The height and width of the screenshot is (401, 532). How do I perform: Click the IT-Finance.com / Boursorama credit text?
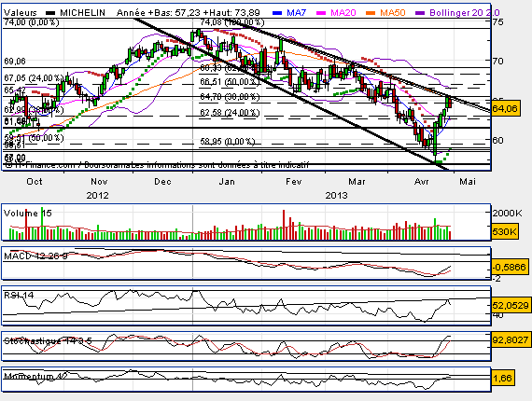pyautogui.click(x=157, y=165)
